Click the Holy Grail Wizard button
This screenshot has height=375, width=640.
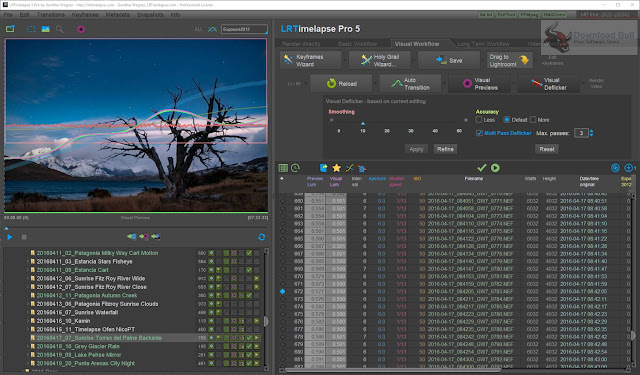pyautogui.click(x=380, y=60)
